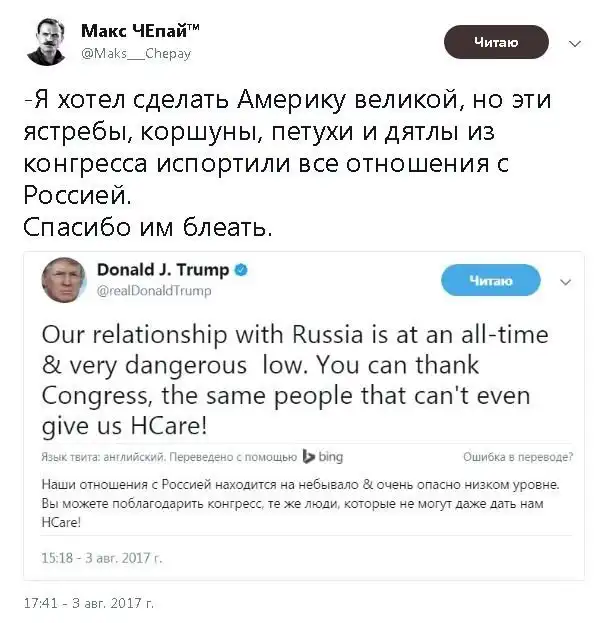Open the Donald J. Trump name link
The height and width of the screenshot is (623, 608).
[163, 270]
